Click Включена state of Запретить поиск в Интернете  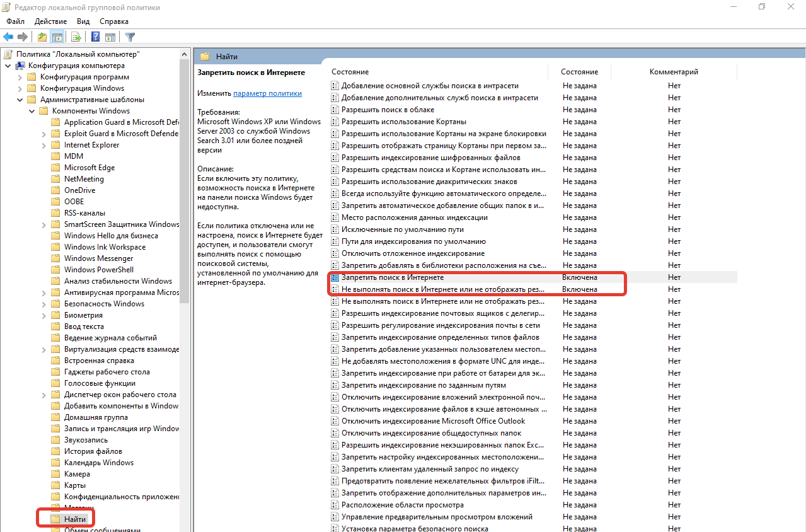(580, 277)
